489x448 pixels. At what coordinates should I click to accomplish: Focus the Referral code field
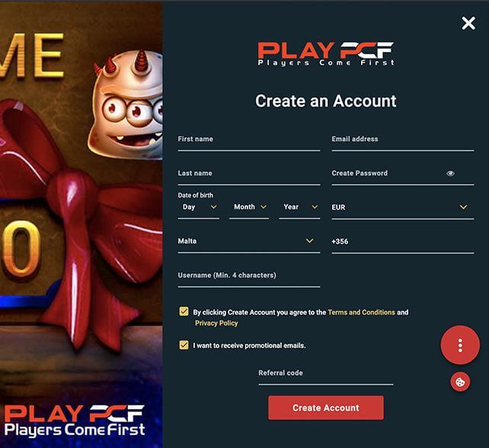pos(326,376)
